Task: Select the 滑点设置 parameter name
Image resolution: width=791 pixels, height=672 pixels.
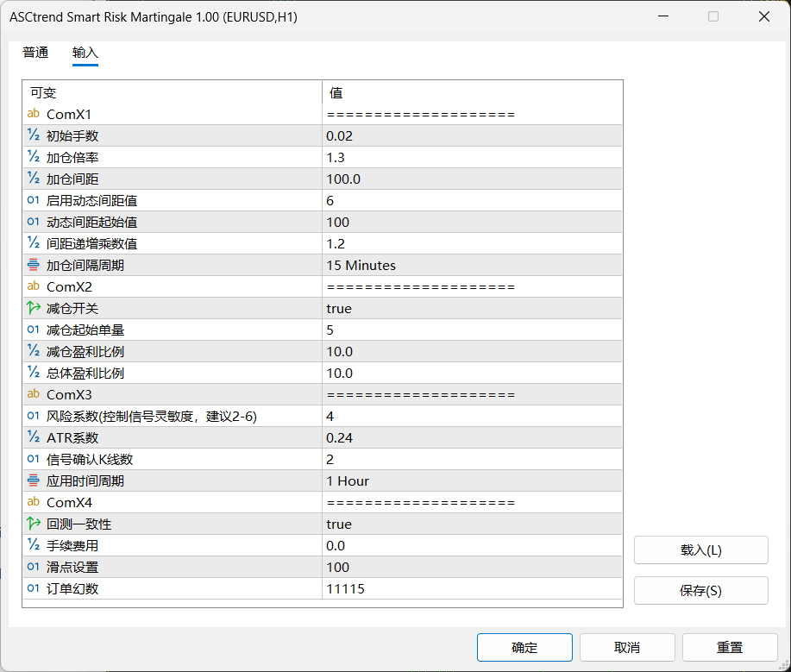Action: click(72, 567)
